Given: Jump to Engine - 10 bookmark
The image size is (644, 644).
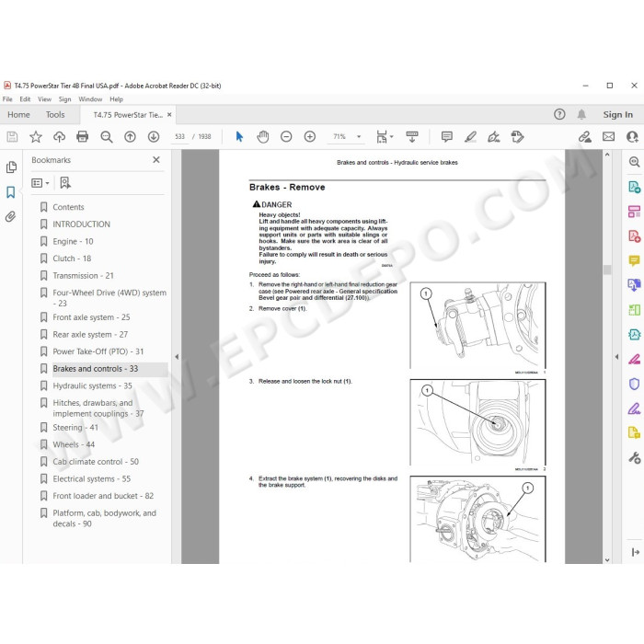Looking at the screenshot, I should [73, 241].
